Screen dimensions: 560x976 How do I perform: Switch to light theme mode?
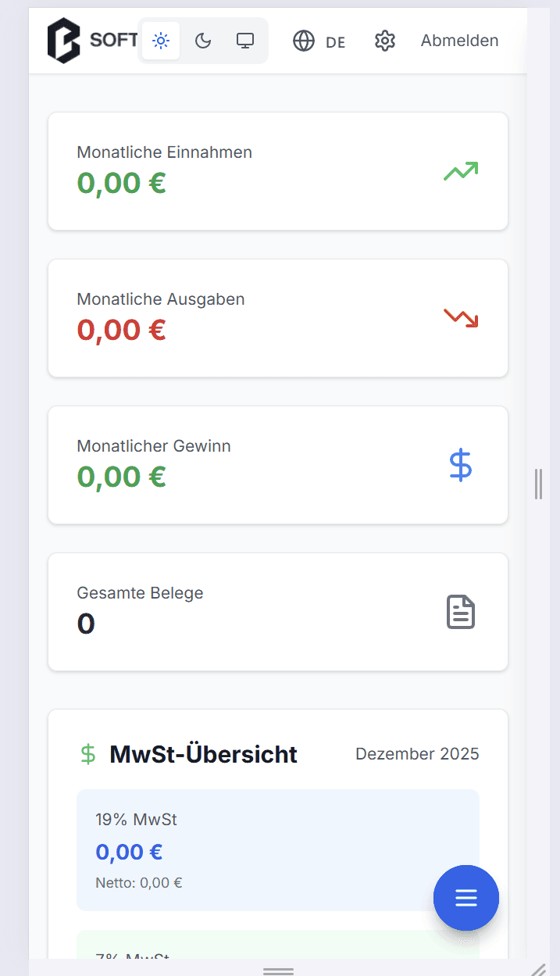161,41
